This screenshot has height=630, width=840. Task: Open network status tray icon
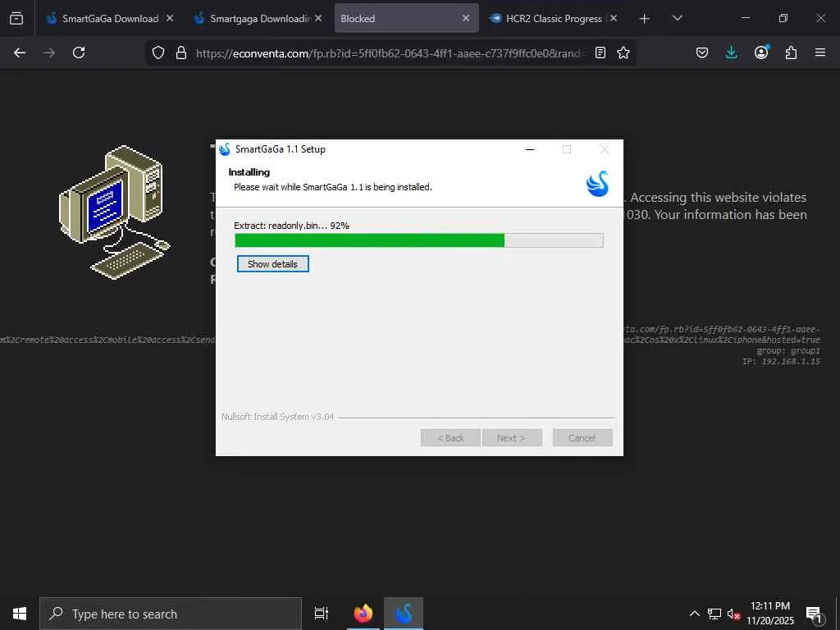(x=714, y=614)
